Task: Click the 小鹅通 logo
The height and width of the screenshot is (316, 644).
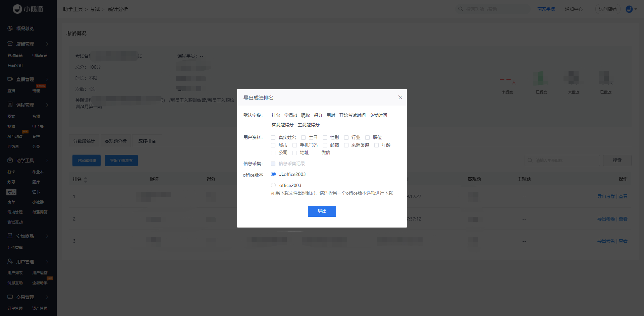Action: 28,9
